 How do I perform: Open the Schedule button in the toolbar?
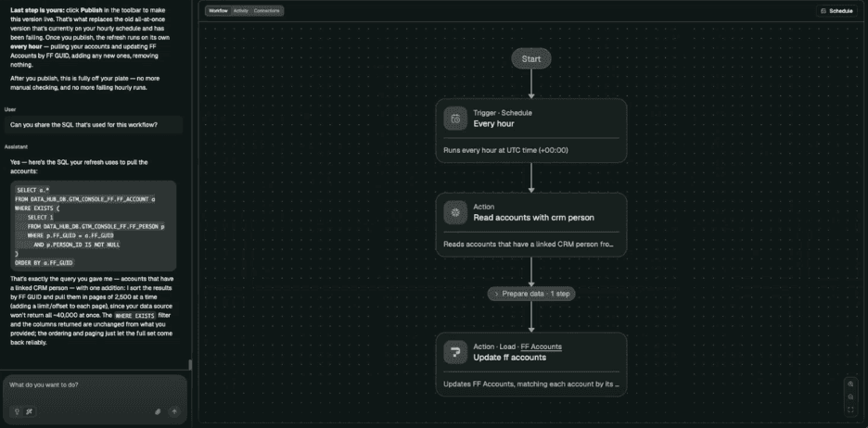pos(836,10)
